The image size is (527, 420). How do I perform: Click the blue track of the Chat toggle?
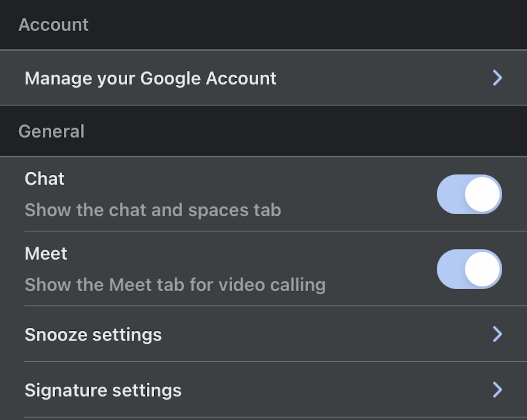(x=449, y=194)
